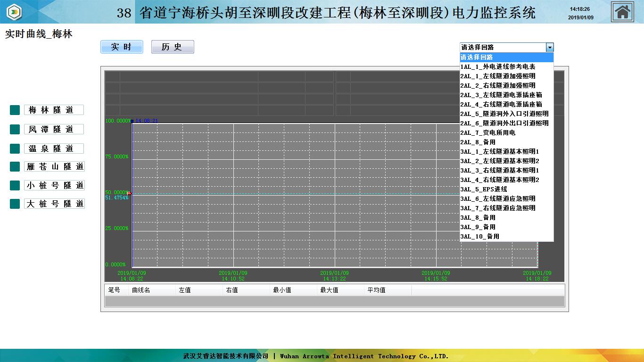Select 1AL_1_外电进线参考电表 from the list

tap(498, 66)
